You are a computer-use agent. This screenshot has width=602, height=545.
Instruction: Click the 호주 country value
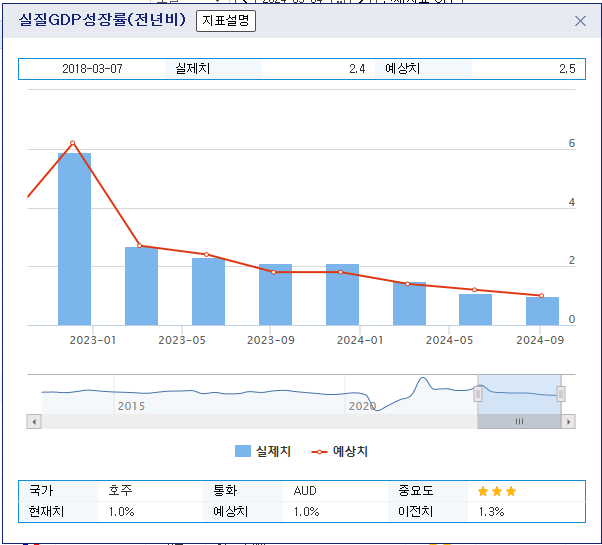pyautogui.click(x=121, y=490)
